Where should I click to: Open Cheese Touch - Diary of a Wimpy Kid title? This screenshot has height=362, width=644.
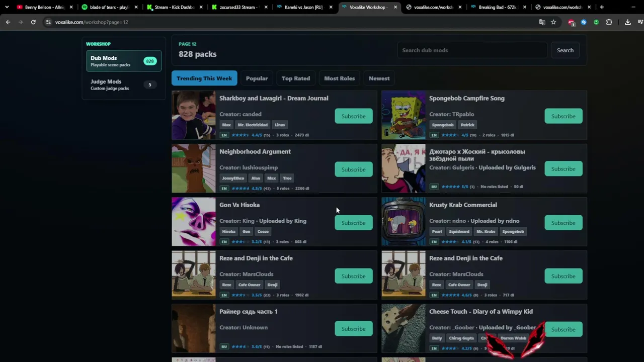481,311
